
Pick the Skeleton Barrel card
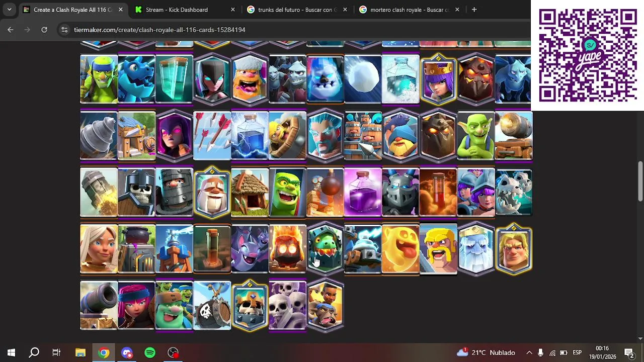click(x=212, y=306)
